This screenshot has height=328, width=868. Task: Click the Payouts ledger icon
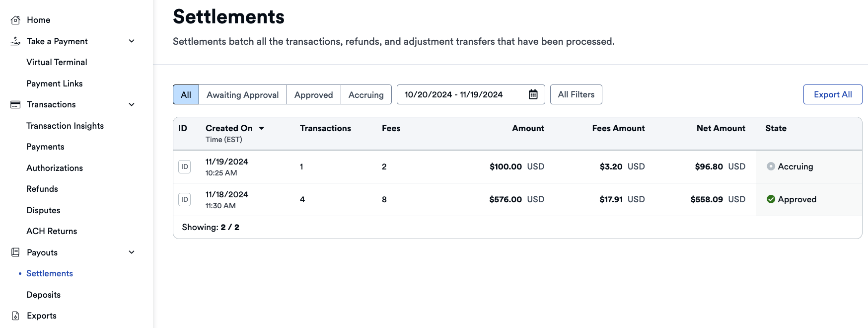(x=16, y=252)
